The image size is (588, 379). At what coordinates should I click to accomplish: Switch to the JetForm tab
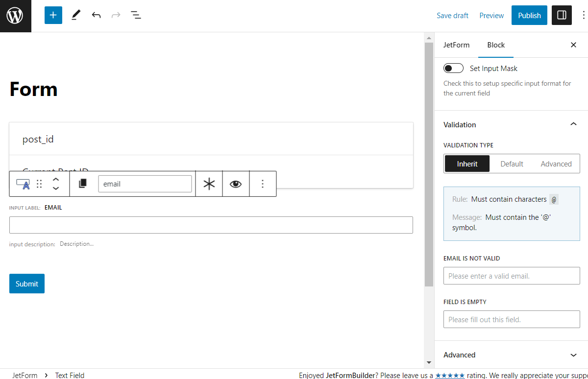pyautogui.click(x=457, y=45)
